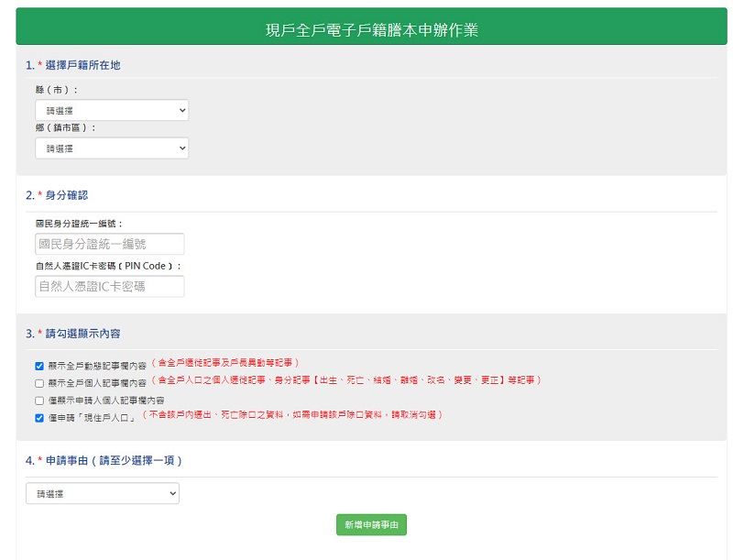Click the 僅顯示申請人個人記事欄內容 label text
The height and width of the screenshot is (560, 733).
106,401
